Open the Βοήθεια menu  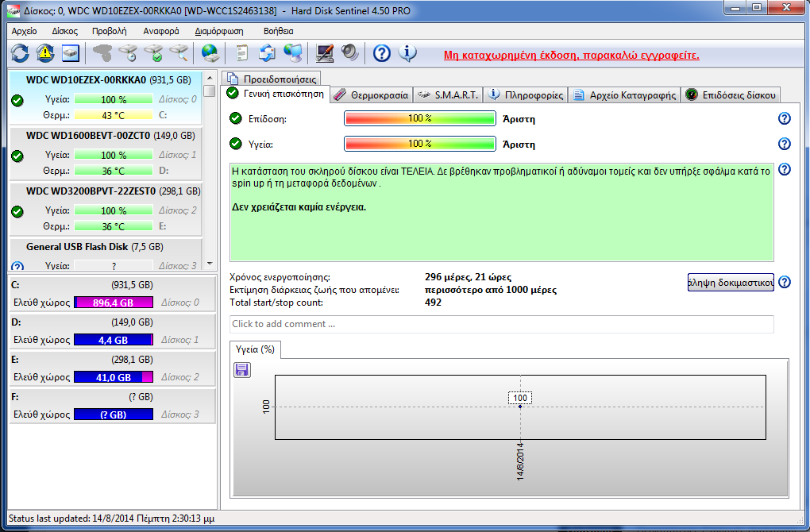[x=279, y=31]
